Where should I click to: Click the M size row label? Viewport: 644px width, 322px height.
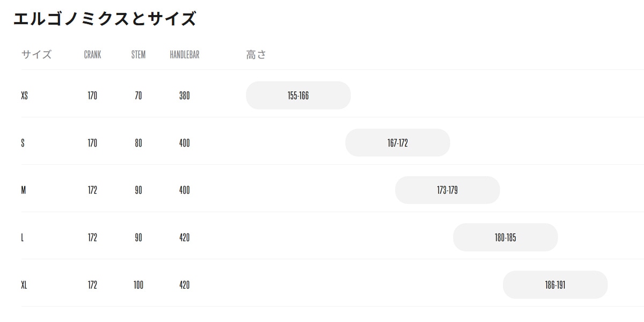(23, 190)
